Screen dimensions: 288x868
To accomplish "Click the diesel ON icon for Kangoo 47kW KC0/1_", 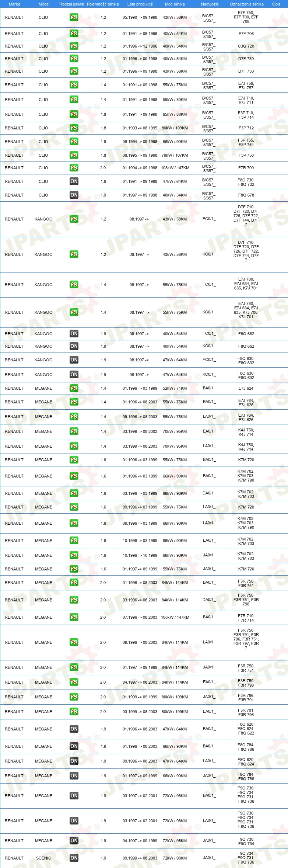I will point(74,375).
